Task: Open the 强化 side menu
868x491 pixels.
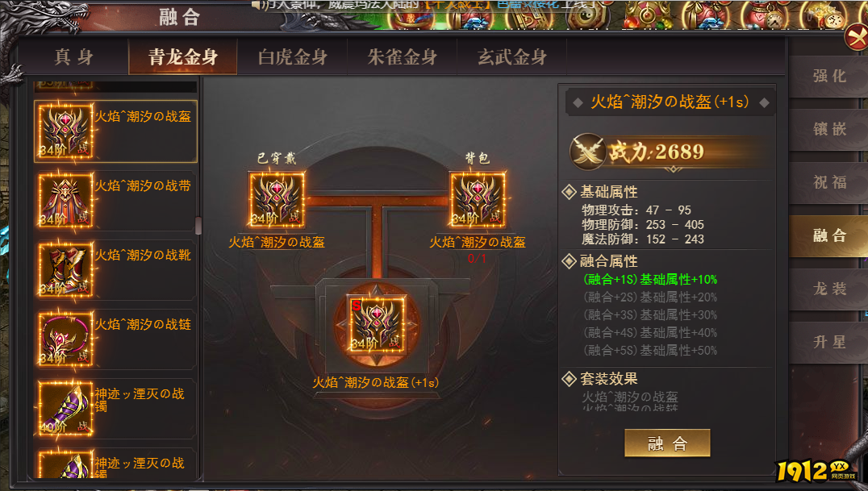Action: tap(829, 77)
